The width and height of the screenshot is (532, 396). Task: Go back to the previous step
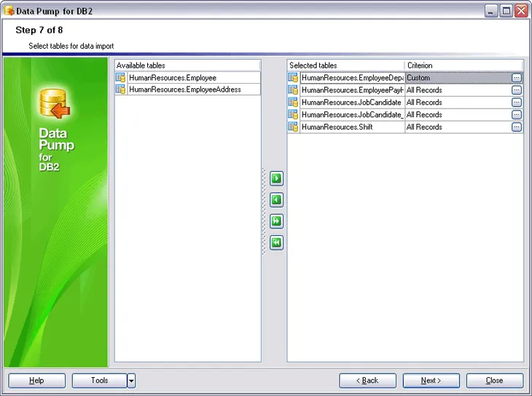(367, 381)
